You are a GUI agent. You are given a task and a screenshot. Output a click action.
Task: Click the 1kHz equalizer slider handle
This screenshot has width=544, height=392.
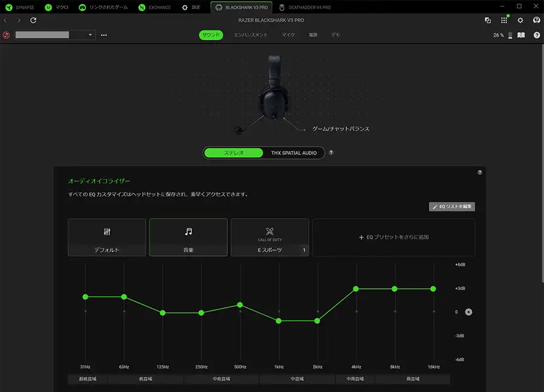(x=279, y=321)
